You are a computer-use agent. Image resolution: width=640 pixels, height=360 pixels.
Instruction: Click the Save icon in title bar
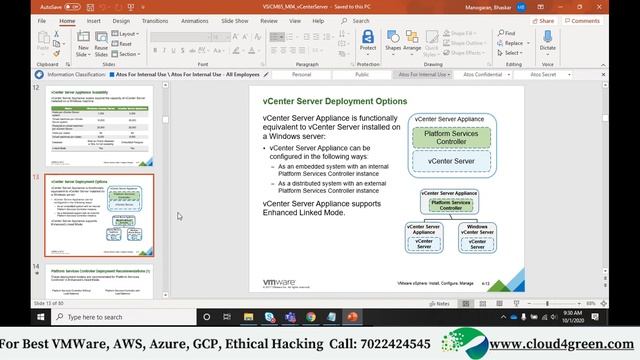click(91, 7)
